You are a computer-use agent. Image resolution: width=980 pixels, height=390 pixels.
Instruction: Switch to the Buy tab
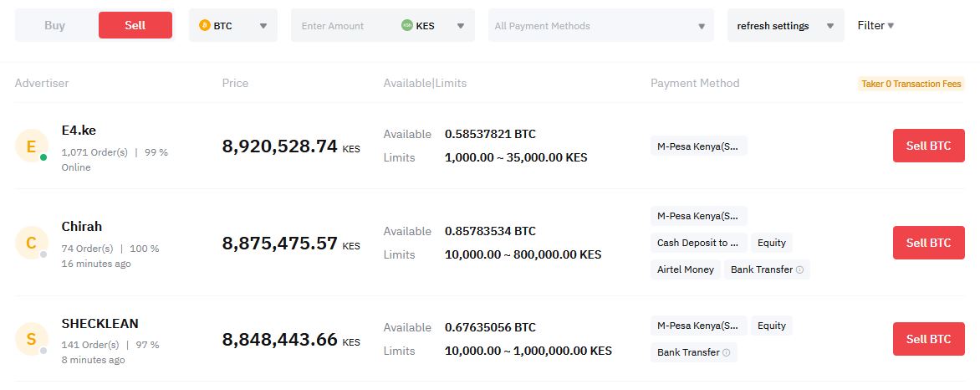pos(55,26)
